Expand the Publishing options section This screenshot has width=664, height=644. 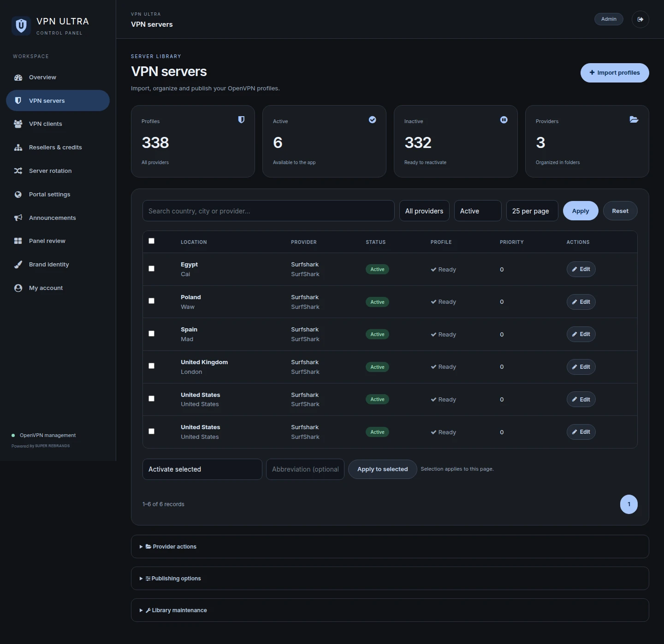[390, 579]
